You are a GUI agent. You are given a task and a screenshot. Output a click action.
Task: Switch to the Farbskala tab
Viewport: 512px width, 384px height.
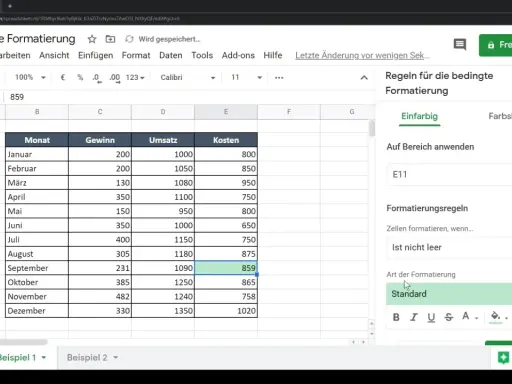tap(500, 116)
